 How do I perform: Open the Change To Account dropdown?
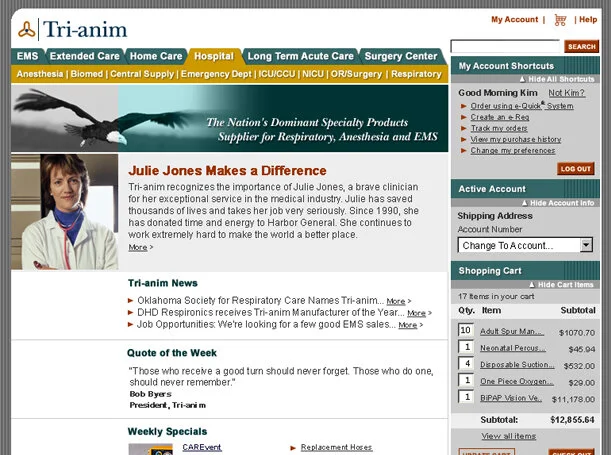[x=525, y=245]
